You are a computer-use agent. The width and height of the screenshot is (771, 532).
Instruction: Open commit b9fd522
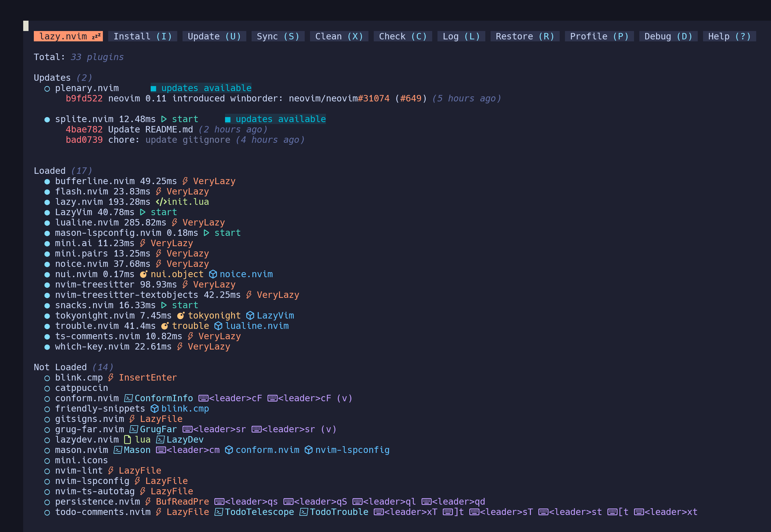[x=84, y=98]
